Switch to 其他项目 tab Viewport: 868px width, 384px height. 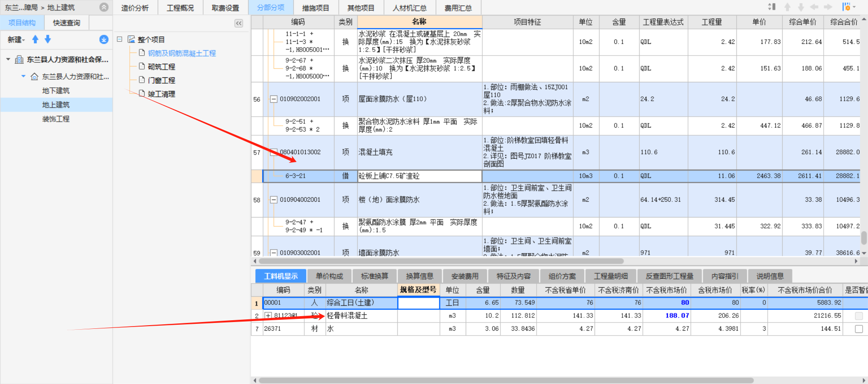point(361,8)
